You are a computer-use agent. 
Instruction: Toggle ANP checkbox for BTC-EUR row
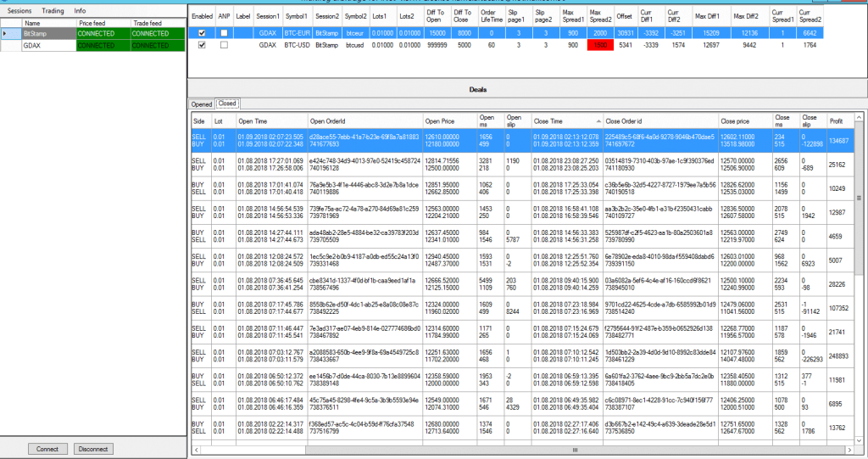(224, 33)
